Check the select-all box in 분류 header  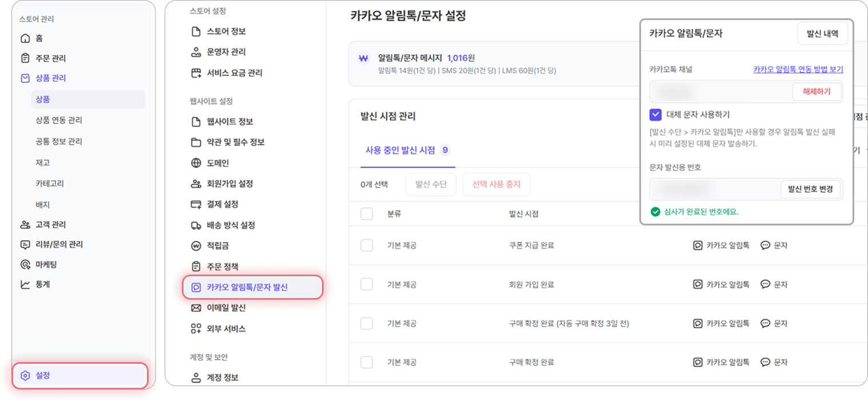coord(367,214)
